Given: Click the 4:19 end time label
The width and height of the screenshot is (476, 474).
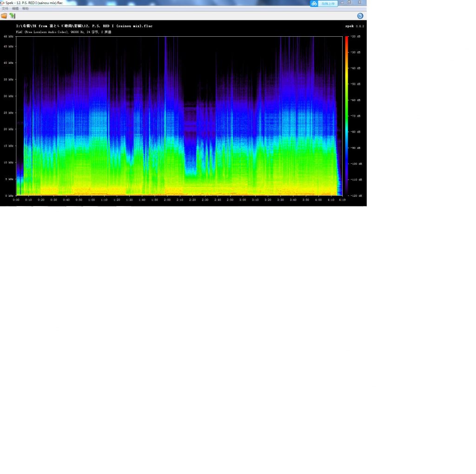Looking at the screenshot, I should tap(342, 200).
